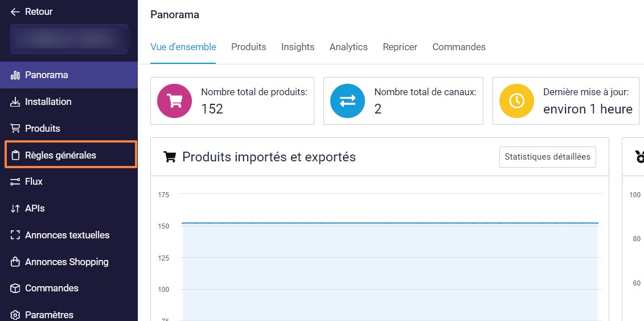The image size is (644, 321).
Task: Open Panorama via its bar chart icon
Action: [x=15, y=75]
